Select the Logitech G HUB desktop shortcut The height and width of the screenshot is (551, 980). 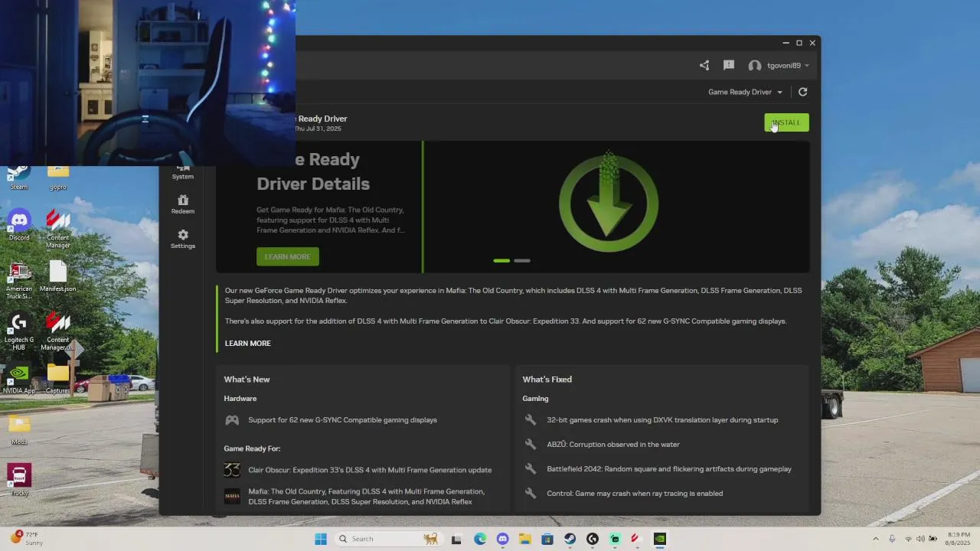pos(19,331)
